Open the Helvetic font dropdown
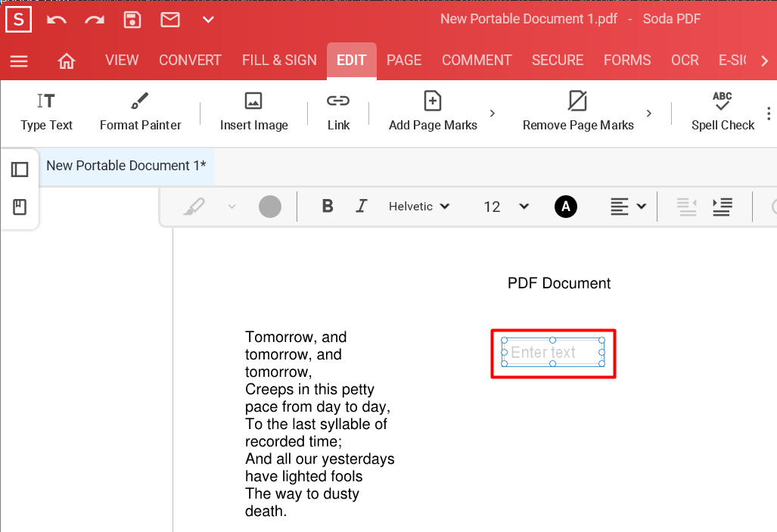The width and height of the screenshot is (777, 532). coord(419,207)
